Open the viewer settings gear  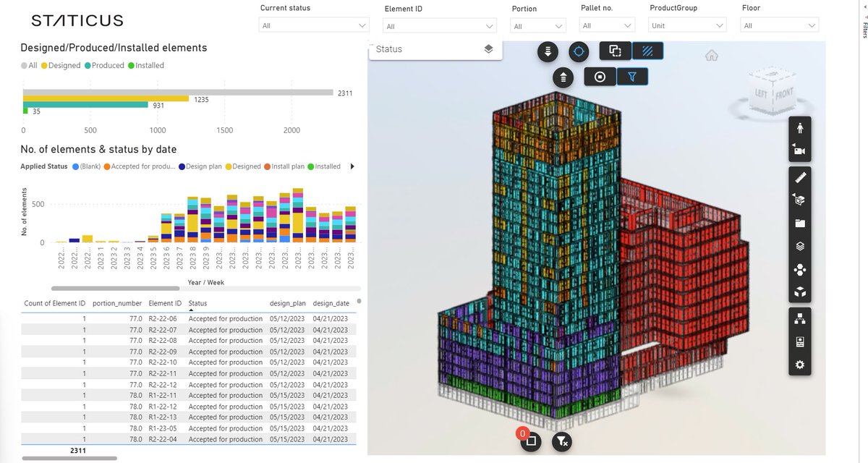click(799, 364)
